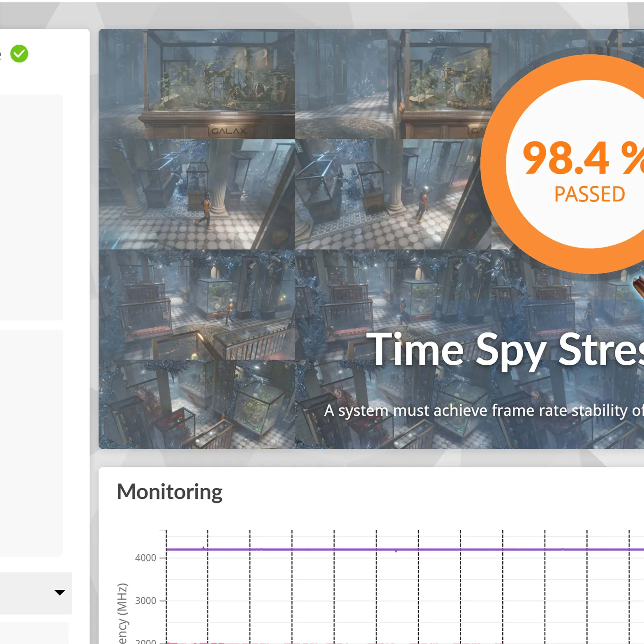The height and width of the screenshot is (644, 644).
Task: Click the purple spike marker on chart
Action: (x=203, y=548)
